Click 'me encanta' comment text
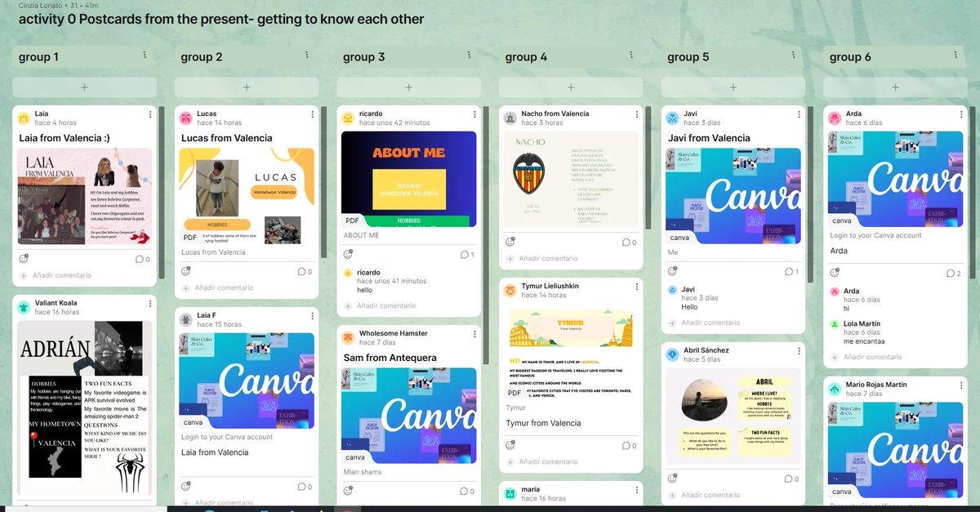 (x=864, y=341)
